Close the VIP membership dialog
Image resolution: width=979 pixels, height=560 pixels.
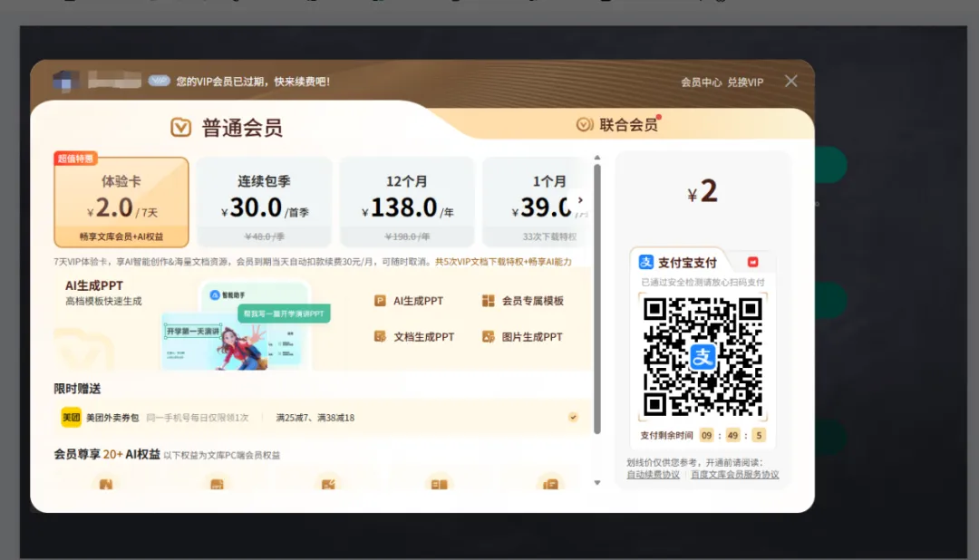791,82
